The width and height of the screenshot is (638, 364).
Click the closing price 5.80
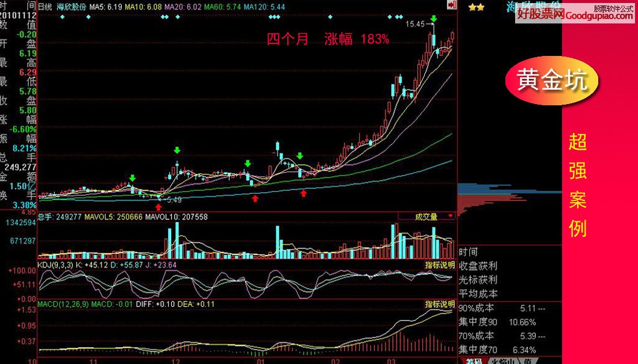pos(28,110)
